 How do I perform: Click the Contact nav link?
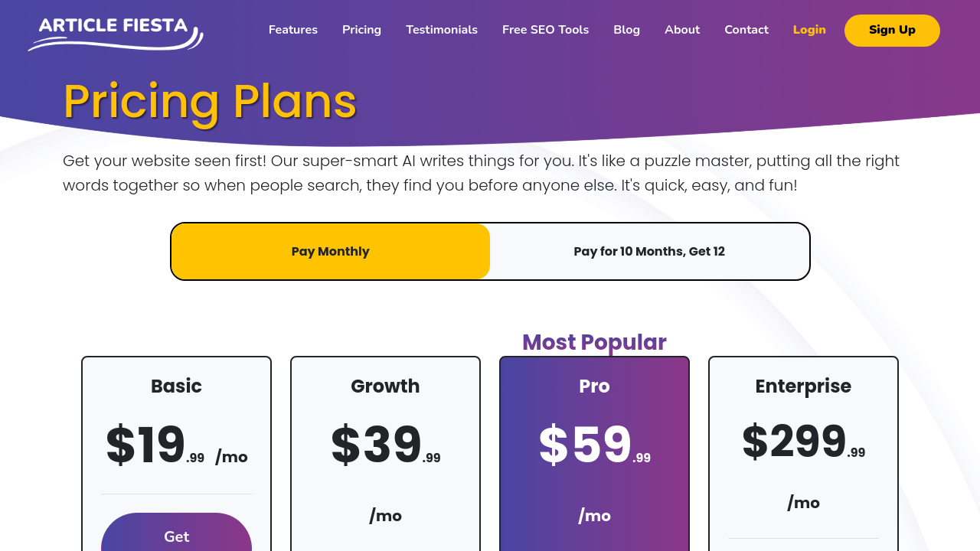click(x=746, y=30)
